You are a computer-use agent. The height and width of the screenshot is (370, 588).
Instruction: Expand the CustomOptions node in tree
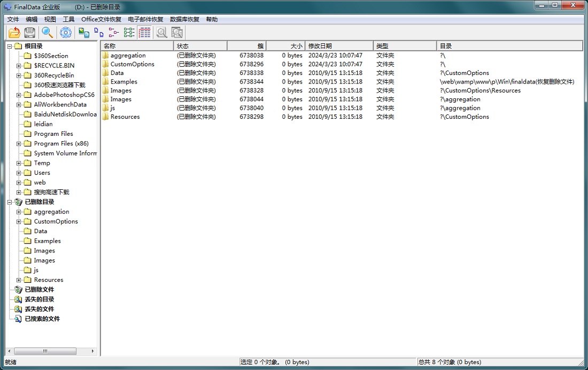click(19, 221)
